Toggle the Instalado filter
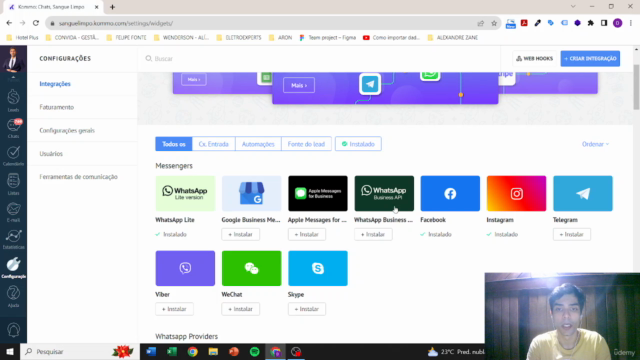This screenshot has height=360, width=640. 358,144
